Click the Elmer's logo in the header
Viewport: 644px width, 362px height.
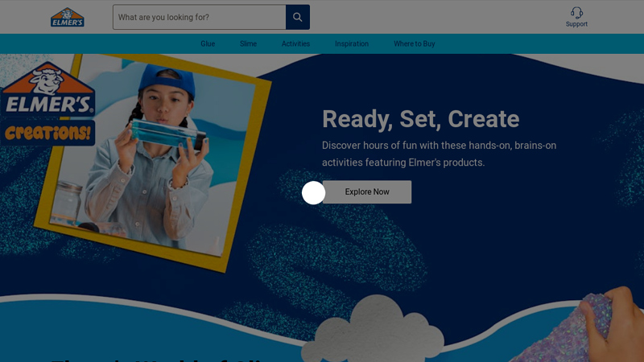[68, 17]
